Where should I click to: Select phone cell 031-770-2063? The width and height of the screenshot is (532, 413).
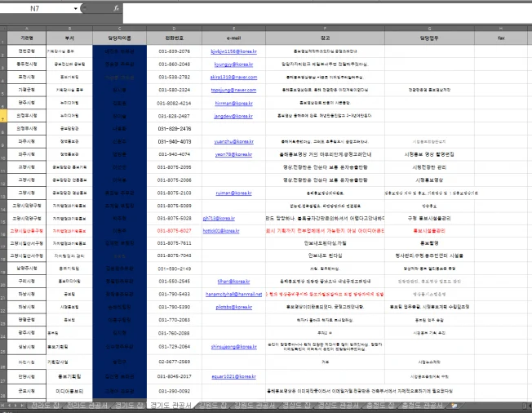pyautogui.click(x=175, y=320)
